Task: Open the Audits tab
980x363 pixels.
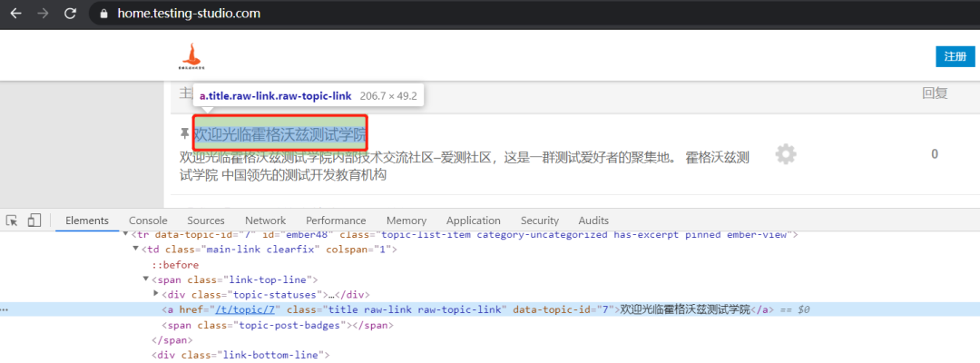Action: (593, 221)
